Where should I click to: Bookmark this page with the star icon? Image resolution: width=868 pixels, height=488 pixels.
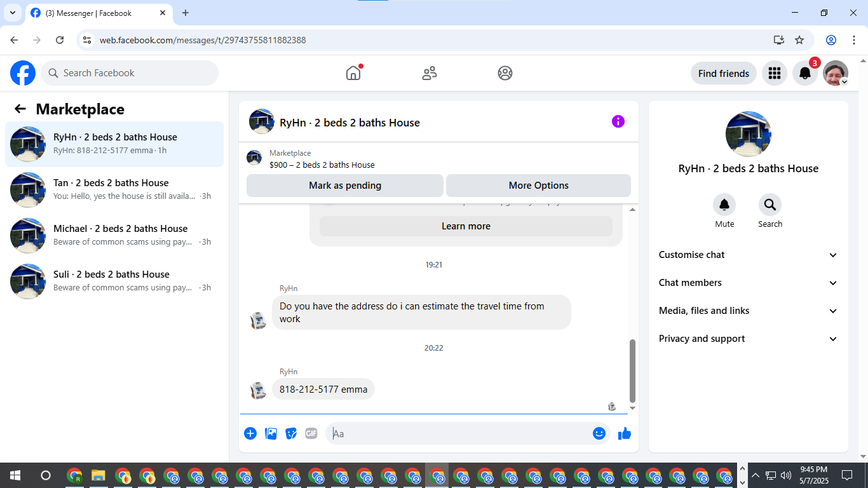pyautogui.click(x=799, y=40)
